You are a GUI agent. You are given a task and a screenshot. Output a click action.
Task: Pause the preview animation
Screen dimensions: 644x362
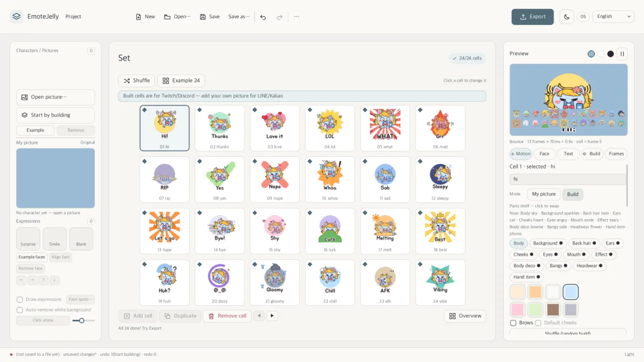click(x=622, y=54)
